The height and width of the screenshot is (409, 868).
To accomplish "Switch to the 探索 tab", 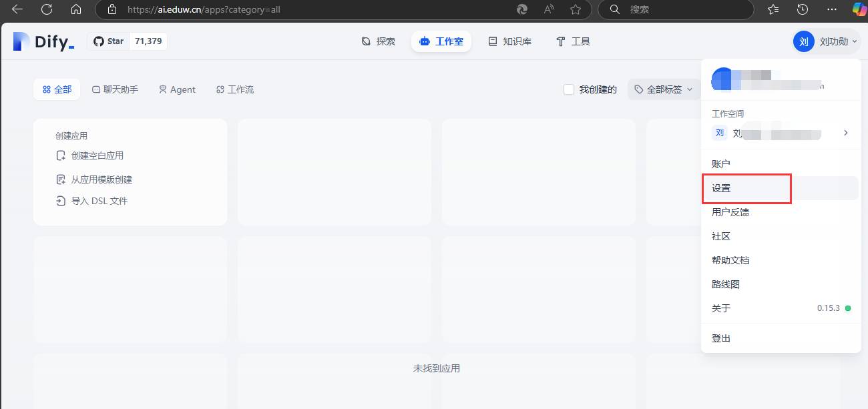I will point(378,41).
